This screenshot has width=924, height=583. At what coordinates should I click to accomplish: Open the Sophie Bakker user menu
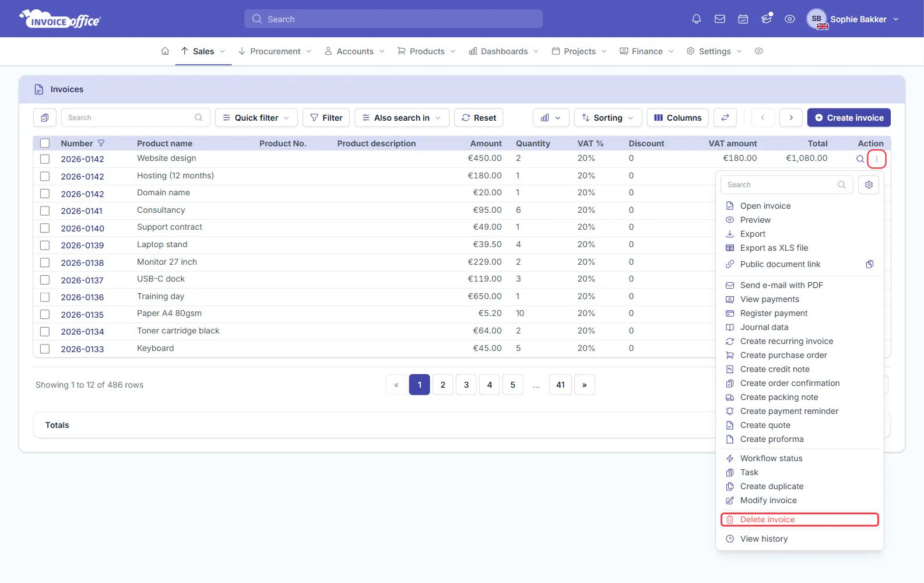(853, 19)
